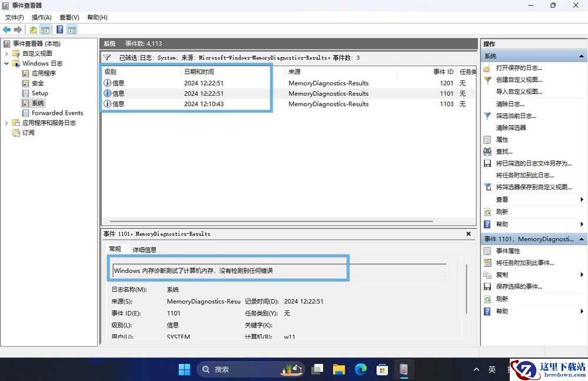The width and height of the screenshot is (588, 381).
Task: Collapse the Windows 日志 tree node
Action: pos(6,63)
